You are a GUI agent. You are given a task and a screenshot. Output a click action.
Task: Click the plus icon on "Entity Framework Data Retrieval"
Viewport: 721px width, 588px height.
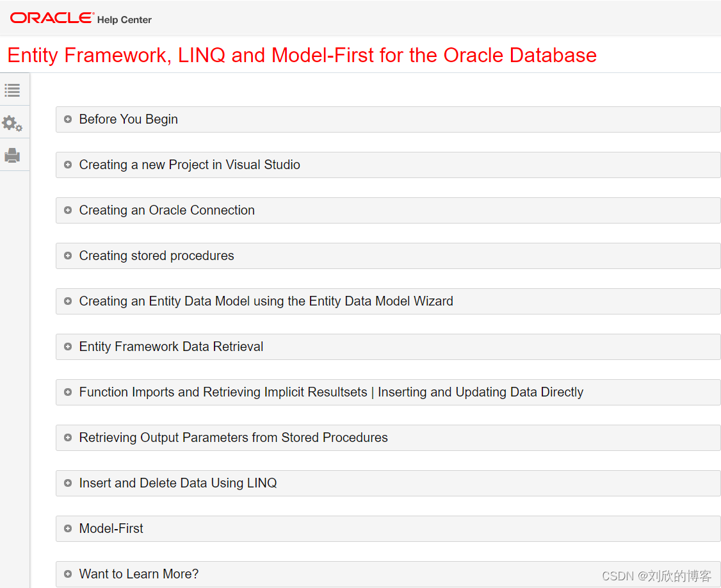point(67,347)
